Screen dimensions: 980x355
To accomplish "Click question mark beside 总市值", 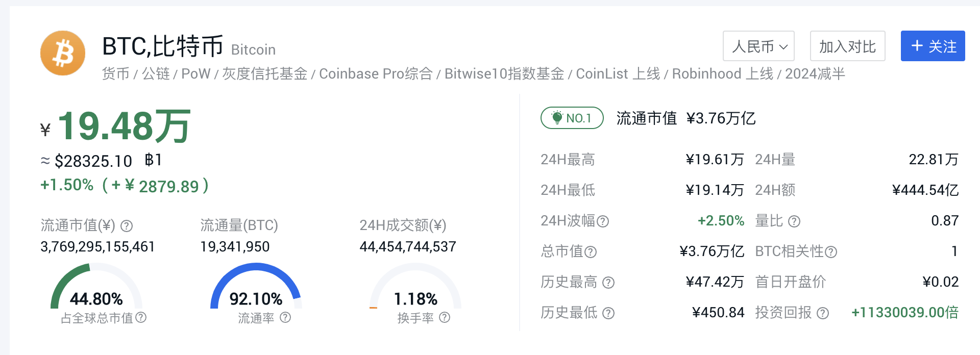I will pyautogui.click(x=591, y=251).
